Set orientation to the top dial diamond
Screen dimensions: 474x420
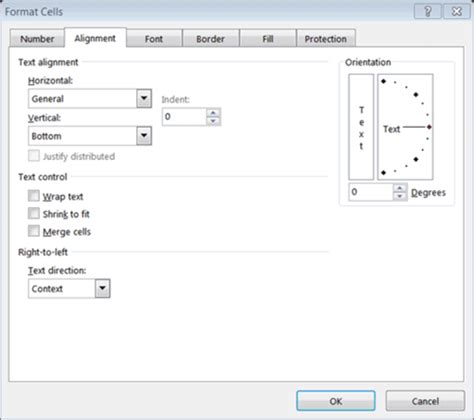coord(384,81)
